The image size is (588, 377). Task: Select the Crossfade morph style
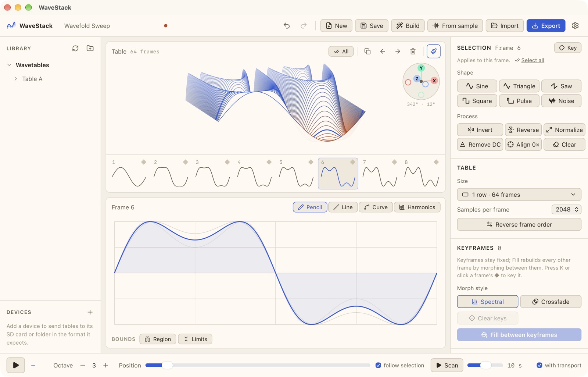pyautogui.click(x=551, y=302)
